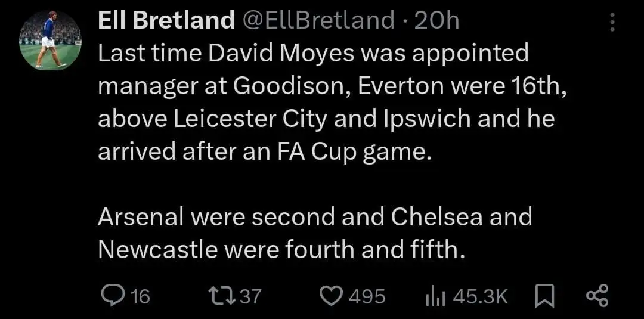Click the 45.3K view count
The width and height of the screenshot is (644, 319).
coord(480,296)
